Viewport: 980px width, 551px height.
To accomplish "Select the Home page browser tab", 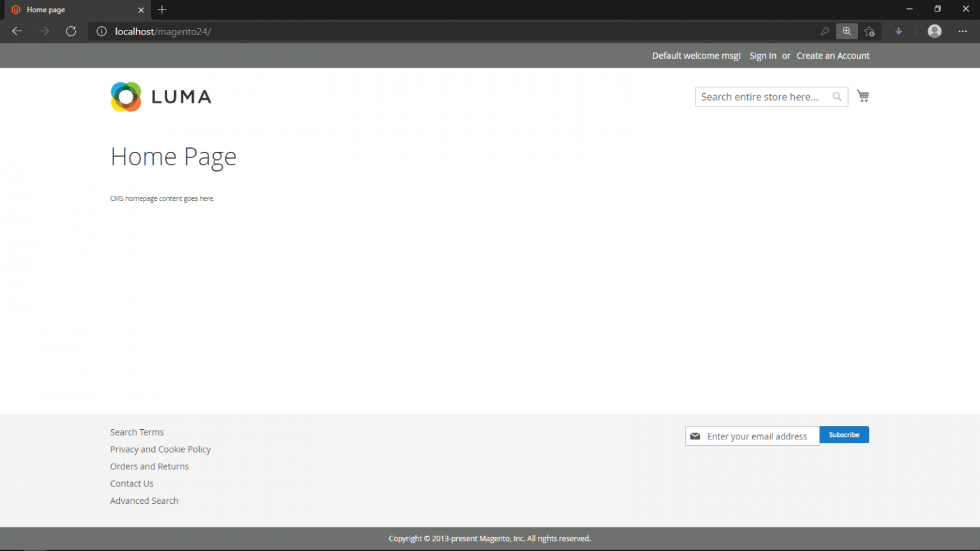I will [70, 10].
